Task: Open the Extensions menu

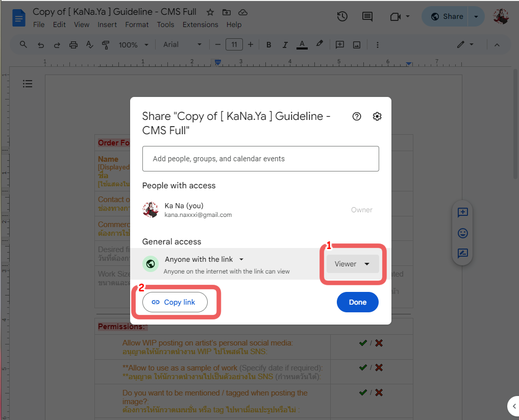Action: click(200, 24)
